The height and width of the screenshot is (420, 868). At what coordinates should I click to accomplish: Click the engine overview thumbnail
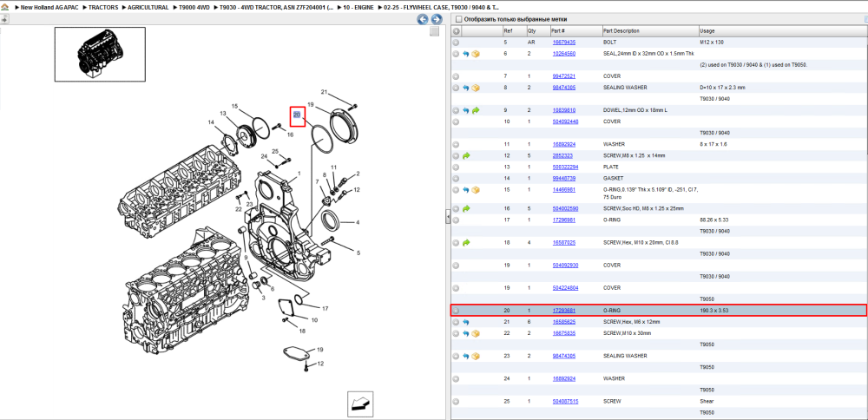click(100, 54)
